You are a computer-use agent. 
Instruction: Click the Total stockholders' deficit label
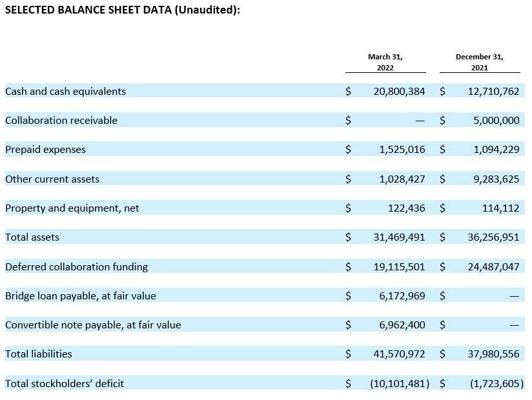pyautogui.click(x=65, y=383)
